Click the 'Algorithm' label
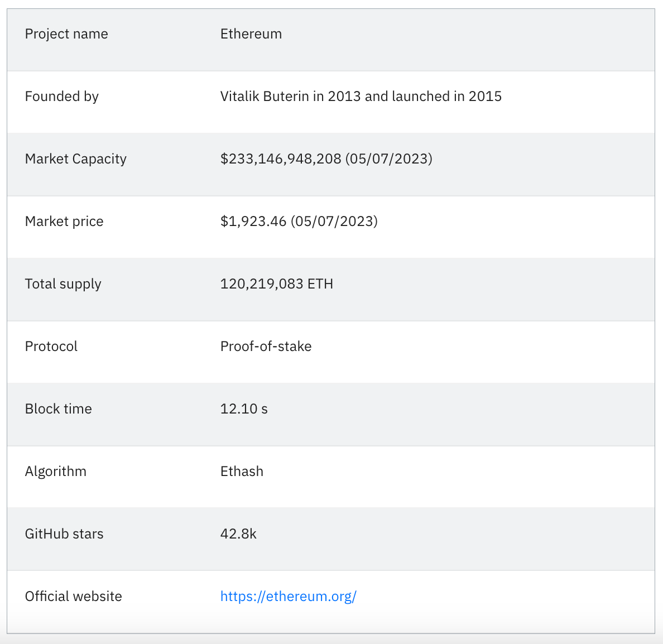 [x=56, y=472]
